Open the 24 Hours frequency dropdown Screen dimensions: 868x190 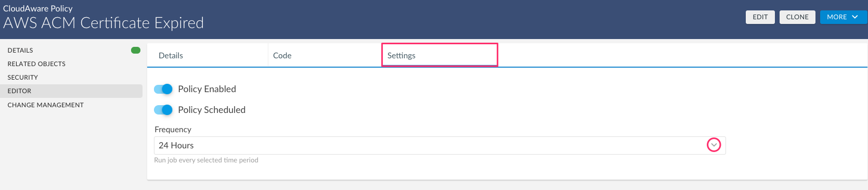pyautogui.click(x=439, y=145)
